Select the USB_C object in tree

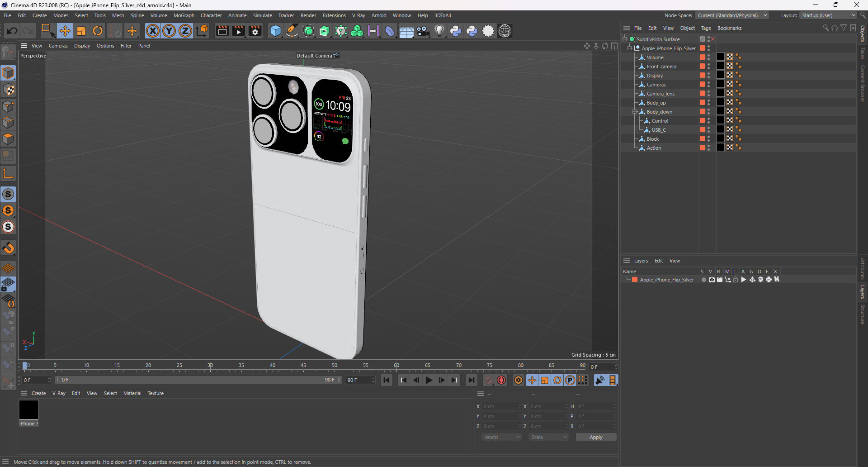659,130
